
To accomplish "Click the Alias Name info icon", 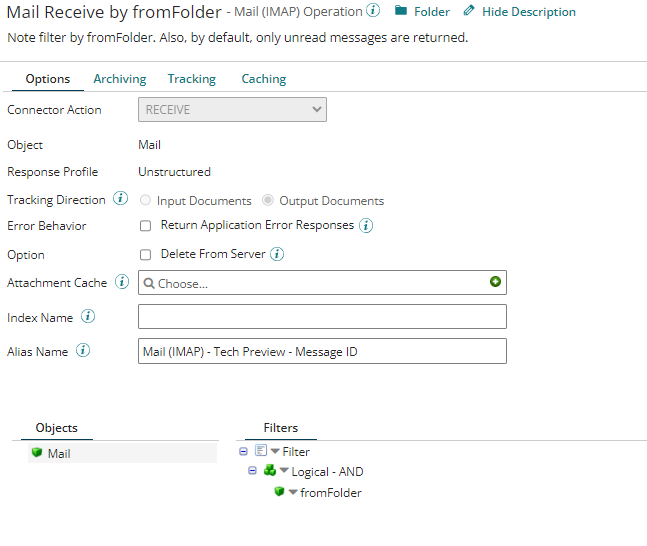I will (83, 351).
